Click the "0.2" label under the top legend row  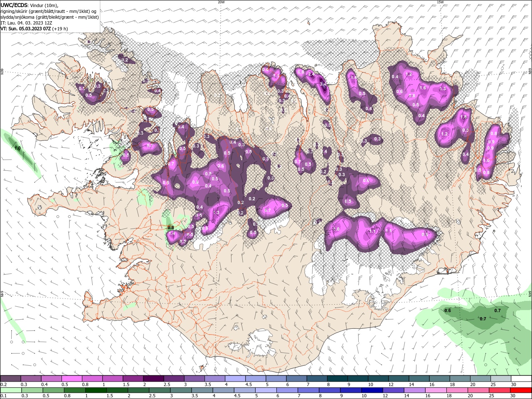point(3,384)
